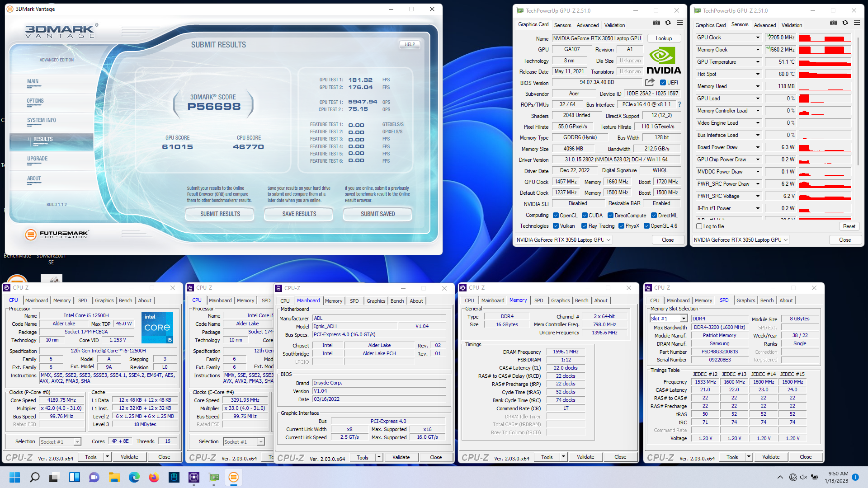Toggle the UEFI checkbox in GPU-Z
868x488 pixels.
coord(663,83)
